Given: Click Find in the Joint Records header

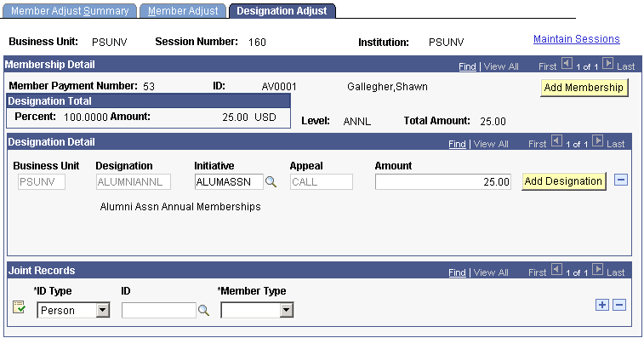Looking at the screenshot, I should coord(457,272).
